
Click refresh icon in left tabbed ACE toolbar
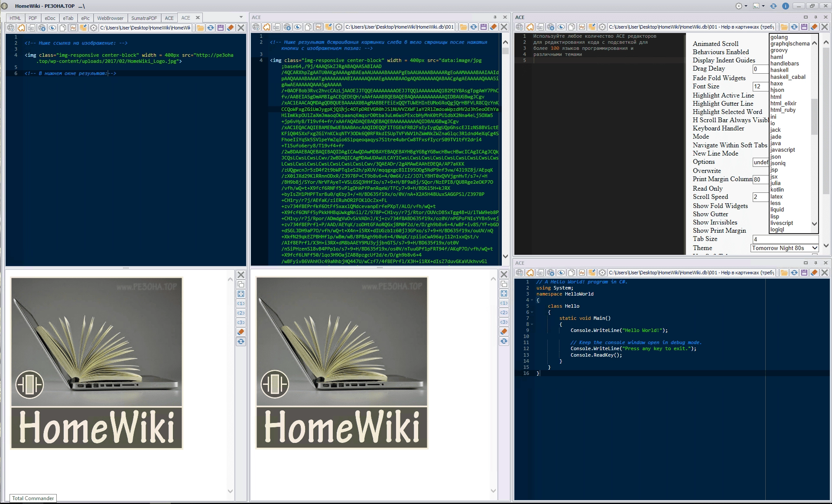click(211, 28)
